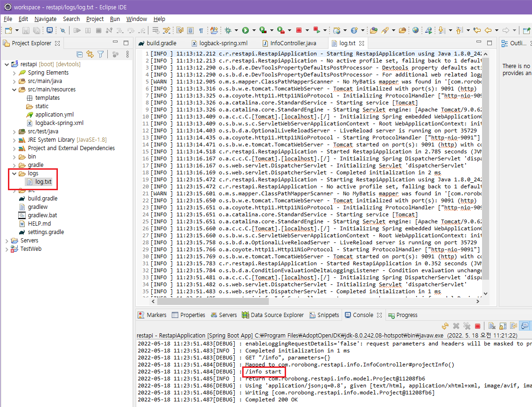Collapse the restapi project node

(x=7, y=64)
